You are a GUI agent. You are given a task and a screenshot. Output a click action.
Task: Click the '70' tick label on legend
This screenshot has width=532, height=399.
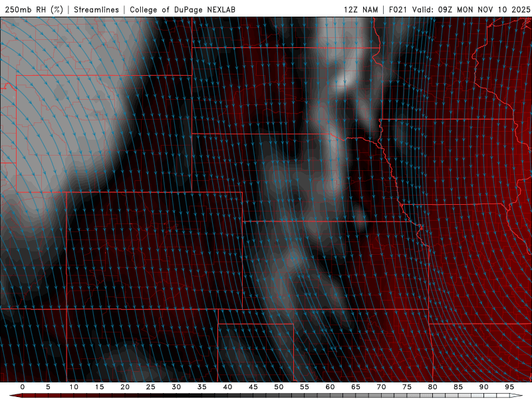point(381,387)
